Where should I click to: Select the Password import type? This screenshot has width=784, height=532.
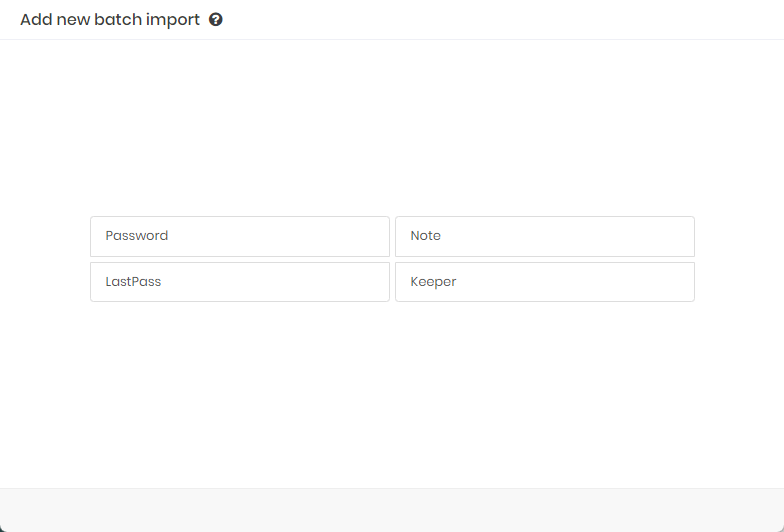pyautogui.click(x=240, y=236)
